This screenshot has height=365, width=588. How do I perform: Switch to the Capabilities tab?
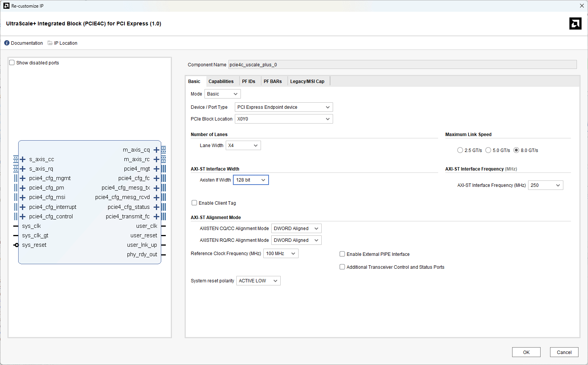[x=221, y=81]
